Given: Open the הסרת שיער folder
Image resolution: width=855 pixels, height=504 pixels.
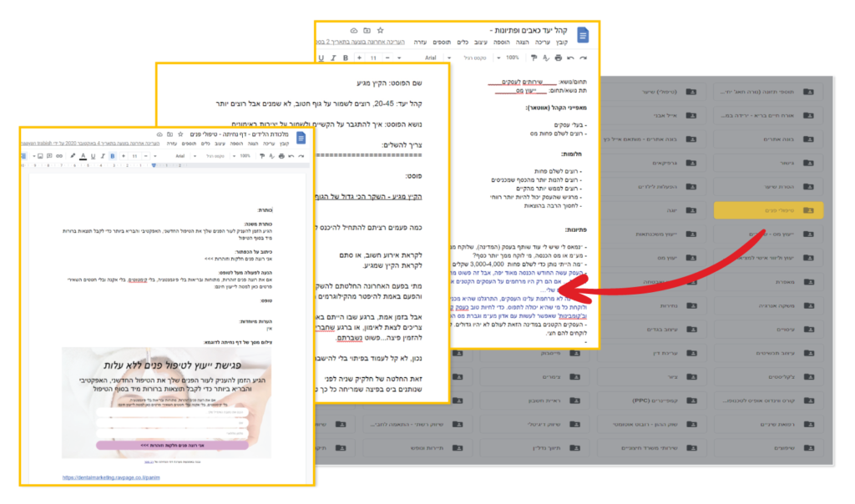Looking at the screenshot, I should 768,187.
